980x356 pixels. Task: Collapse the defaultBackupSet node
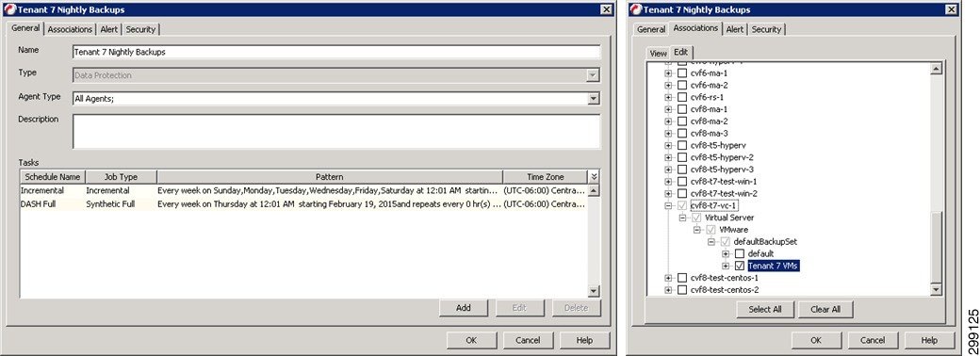[x=711, y=242]
